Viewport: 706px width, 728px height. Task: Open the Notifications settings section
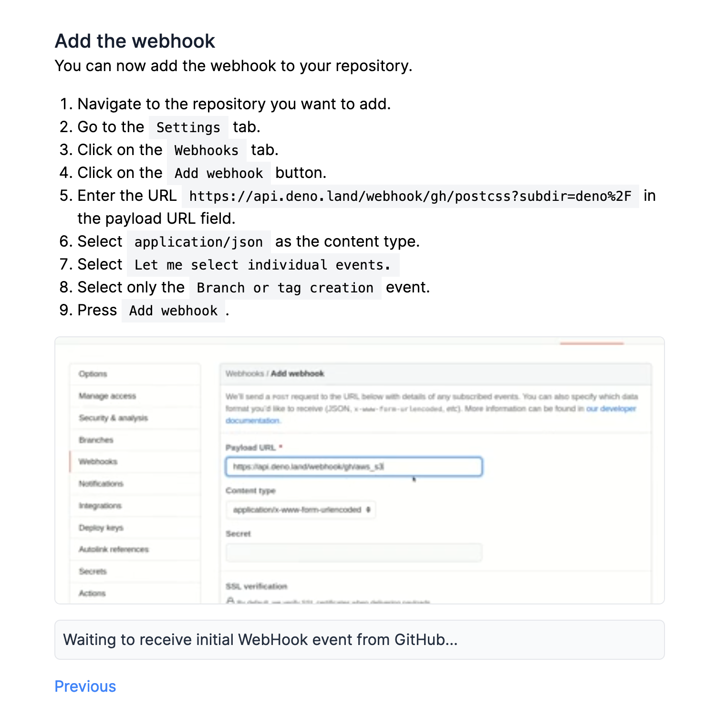point(100,483)
